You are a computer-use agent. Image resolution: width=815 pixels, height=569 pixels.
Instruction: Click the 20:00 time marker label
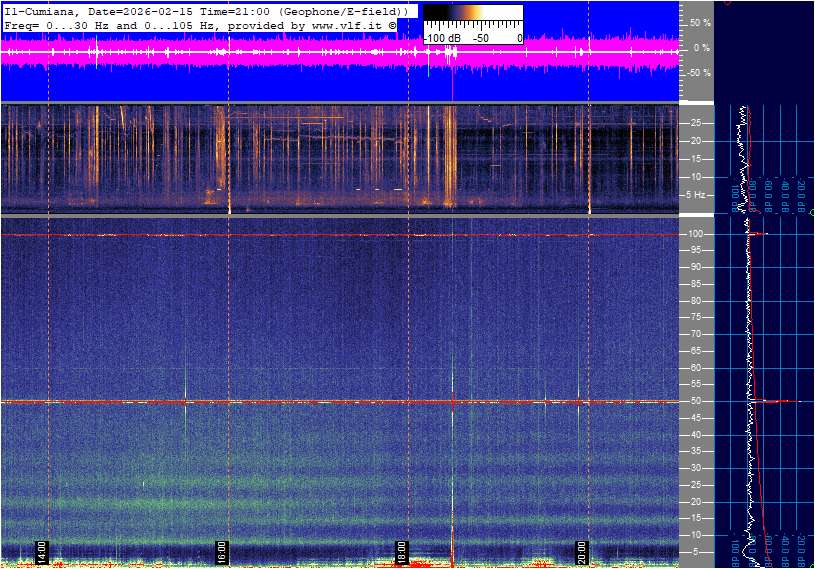tap(582, 552)
